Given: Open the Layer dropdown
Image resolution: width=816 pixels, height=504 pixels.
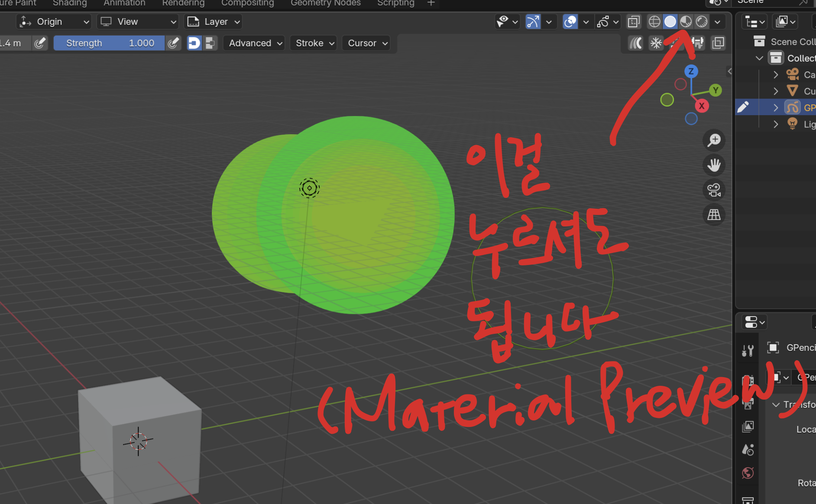Looking at the screenshot, I should pos(213,22).
